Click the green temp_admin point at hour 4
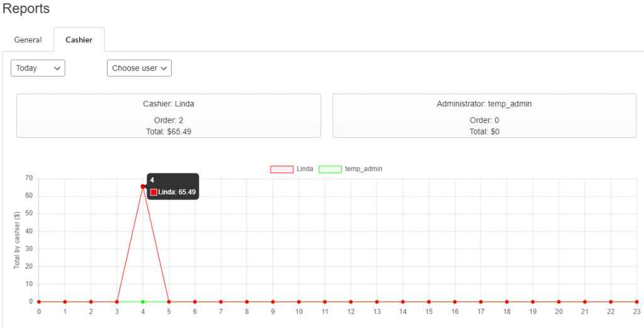 143,302
